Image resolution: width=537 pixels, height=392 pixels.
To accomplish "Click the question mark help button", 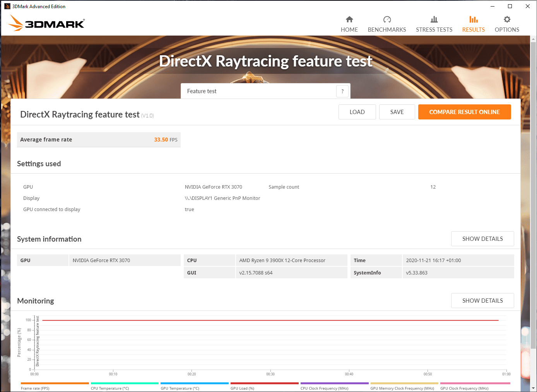I will [342, 91].
